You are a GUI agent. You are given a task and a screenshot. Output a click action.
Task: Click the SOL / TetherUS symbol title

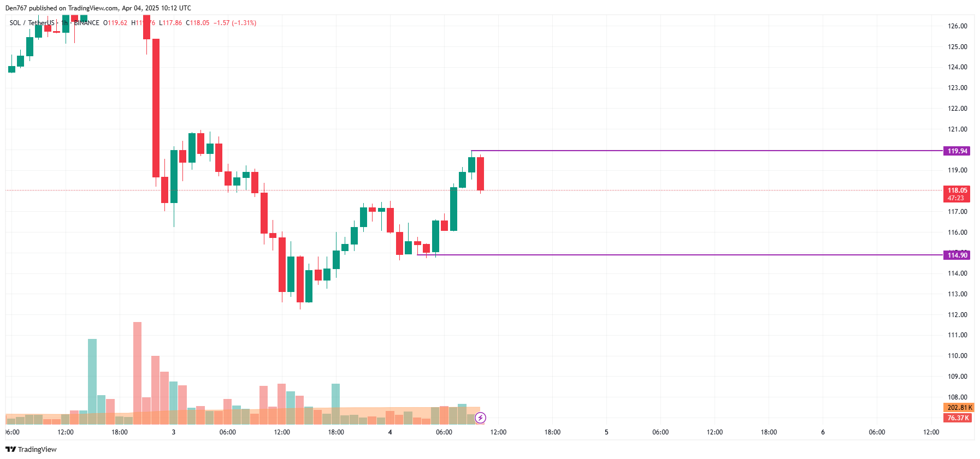pyautogui.click(x=32, y=23)
